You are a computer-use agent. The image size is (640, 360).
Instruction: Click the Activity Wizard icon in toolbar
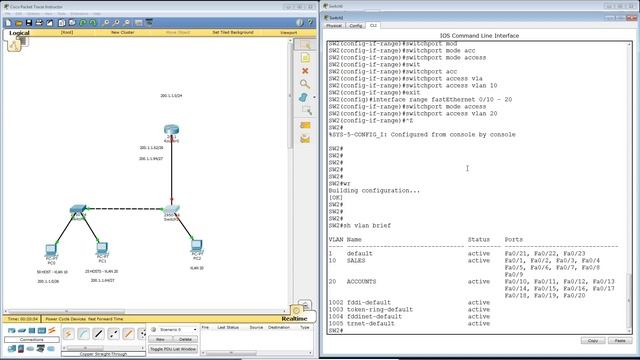[49, 23]
